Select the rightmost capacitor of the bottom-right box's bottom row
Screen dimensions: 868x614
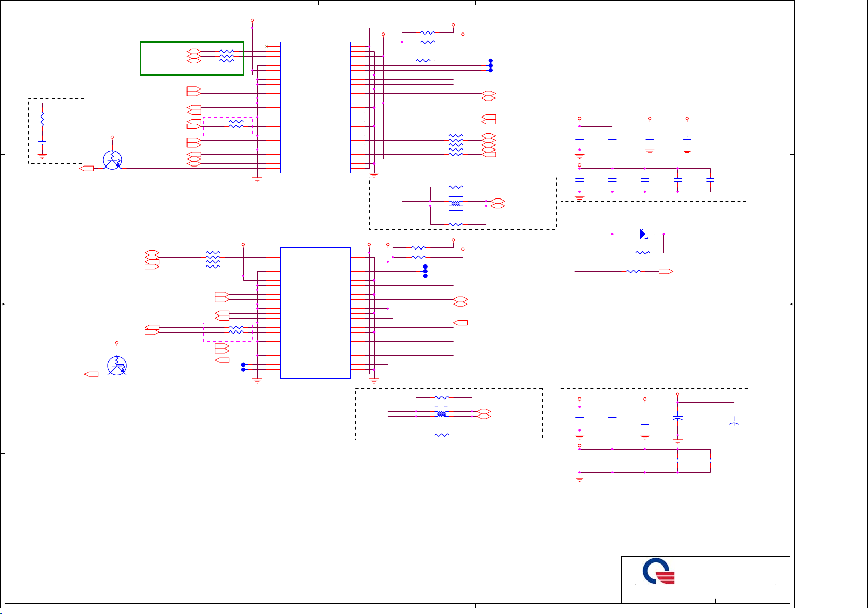pos(710,460)
